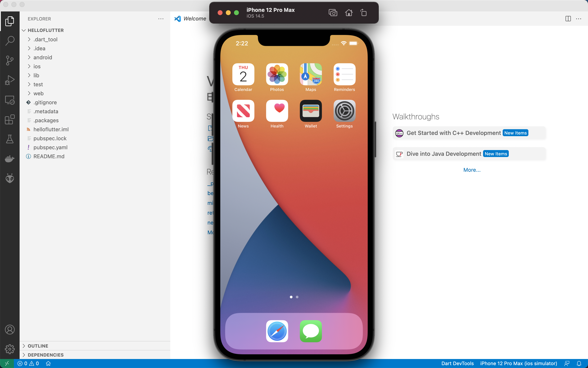Open the .packages file
Image resolution: width=588 pixels, height=368 pixels.
click(95, 120)
